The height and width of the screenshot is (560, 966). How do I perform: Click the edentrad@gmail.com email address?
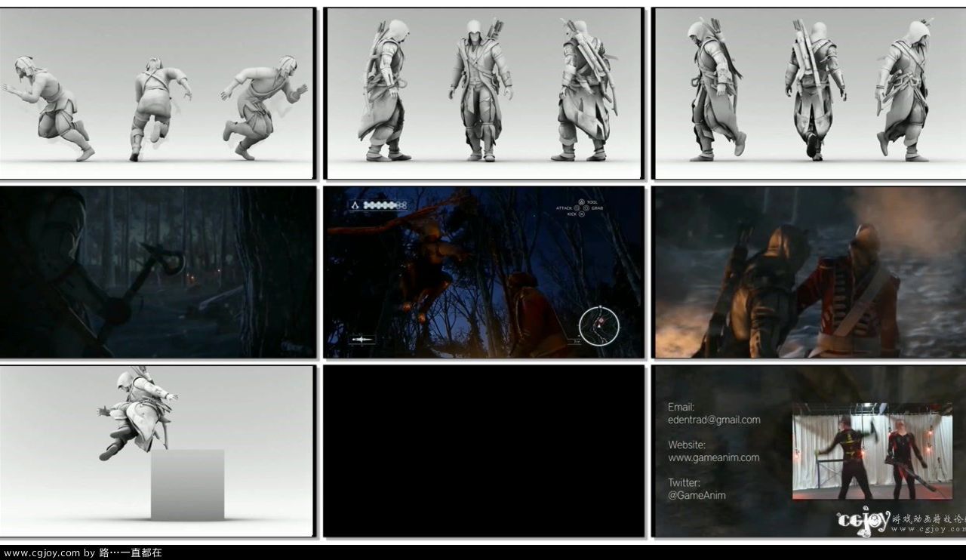[714, 420]
